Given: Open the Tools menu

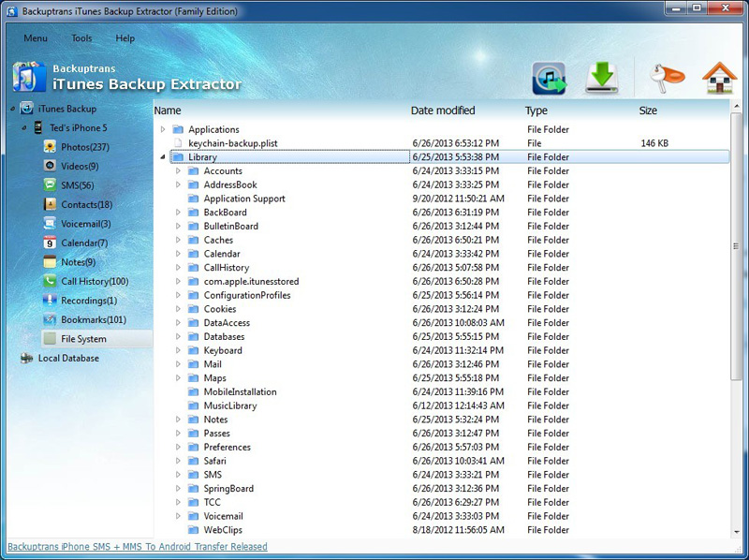Looking at the screenshot, I should point(81,38).
